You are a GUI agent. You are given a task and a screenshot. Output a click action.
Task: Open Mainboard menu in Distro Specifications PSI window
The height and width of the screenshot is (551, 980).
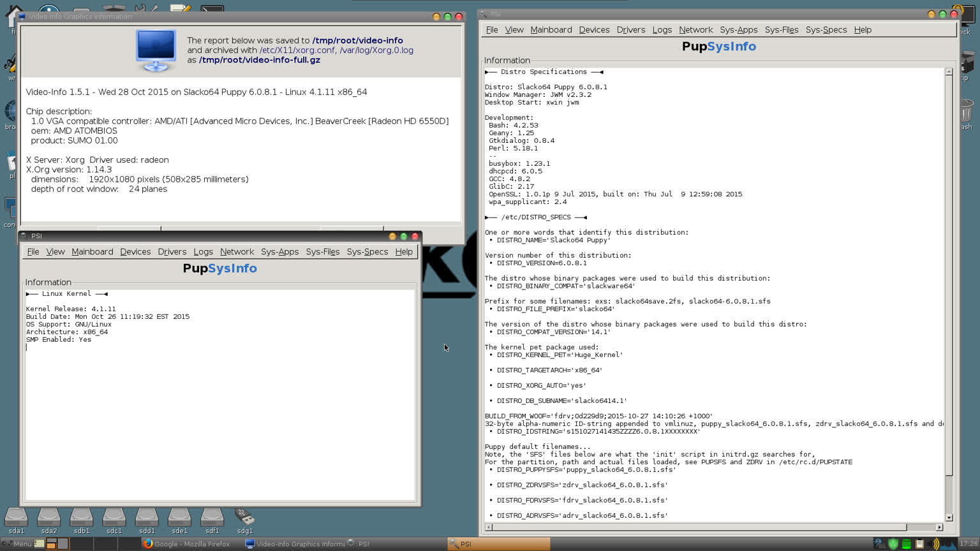click(551, 30)
